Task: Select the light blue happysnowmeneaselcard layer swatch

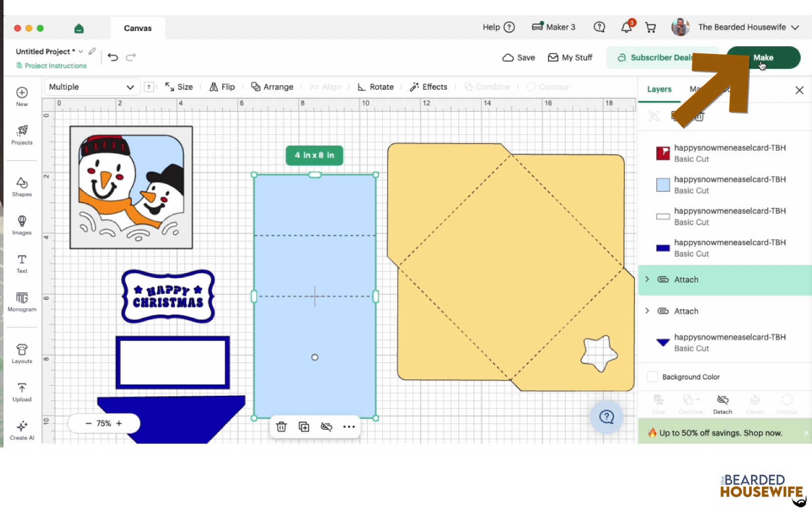Action: click(x=663, y=185)
